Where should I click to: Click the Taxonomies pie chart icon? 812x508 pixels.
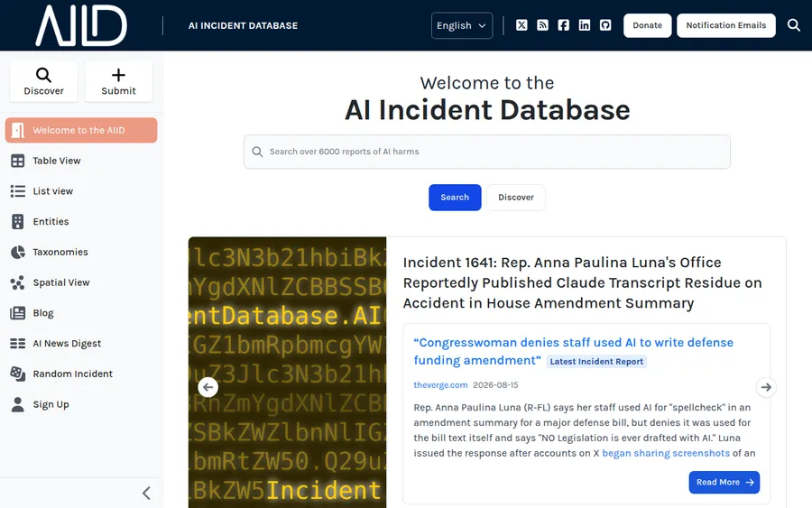(18, 252)
